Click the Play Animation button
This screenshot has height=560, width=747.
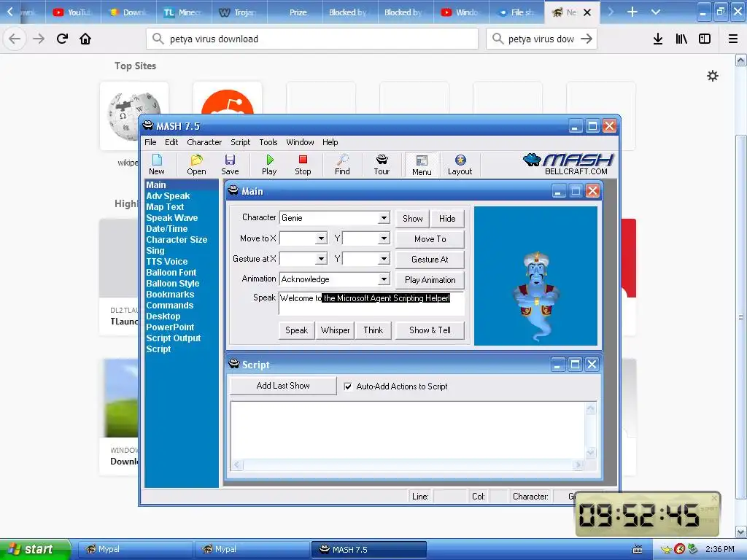click(x=430, y=280)
